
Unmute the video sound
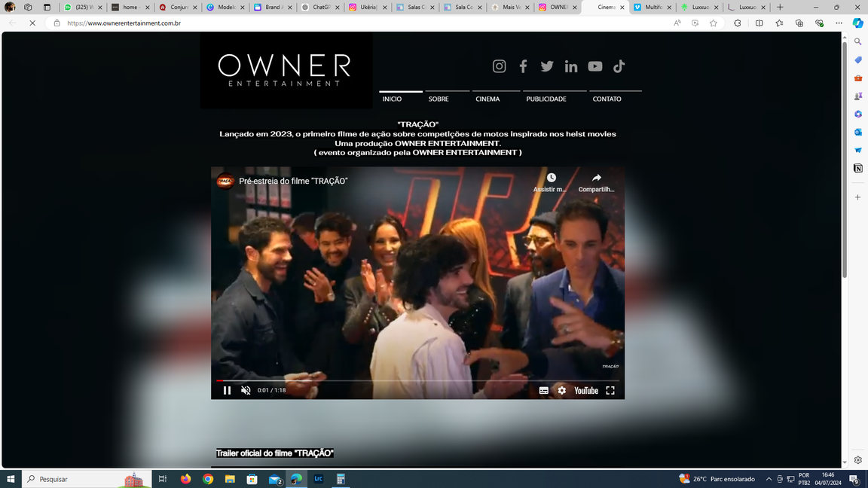click(x=246, y=391)
